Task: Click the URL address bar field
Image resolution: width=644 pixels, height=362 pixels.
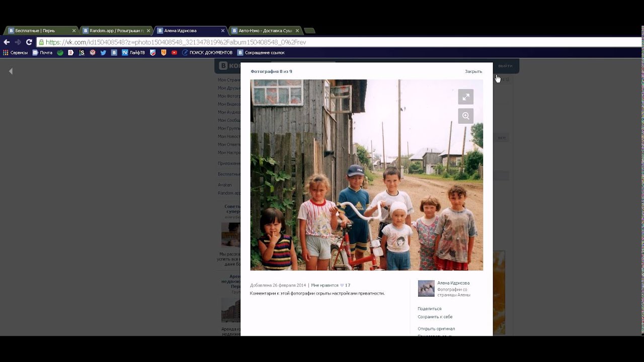Action: point(338,42)
